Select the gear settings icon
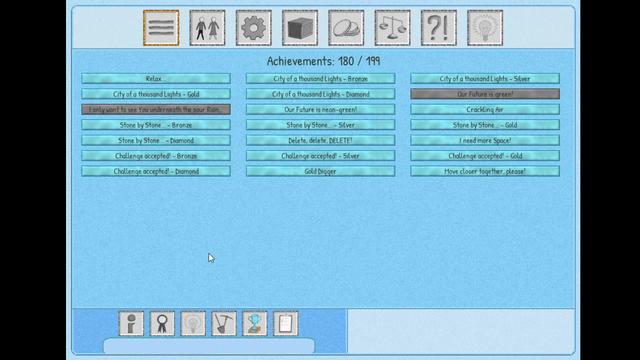This screenshot has width=640, height=360. 253,28
